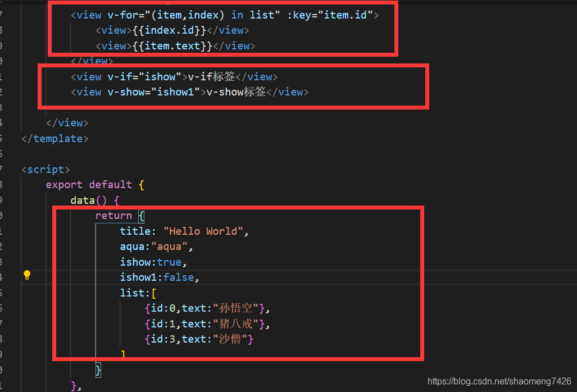Click the v-if标签 text content
The height and width of the screenshot is (392, 577).
tap(211, 76)
